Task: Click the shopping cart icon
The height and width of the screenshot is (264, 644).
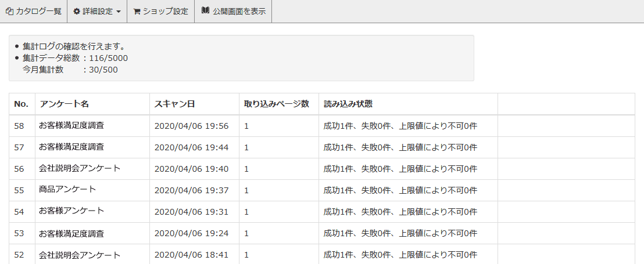Action: coord(137,12)
